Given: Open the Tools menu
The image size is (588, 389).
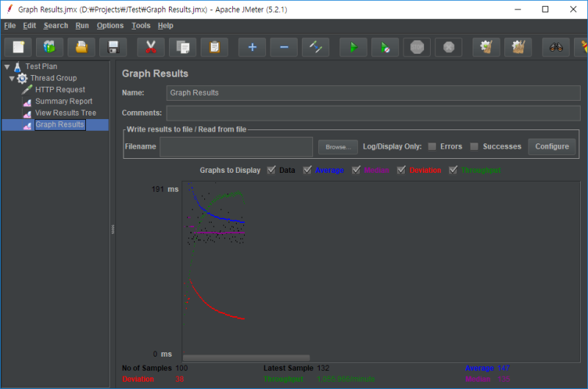Looking at the screenshot, I should pyautogui.click(x=141, y=26).
